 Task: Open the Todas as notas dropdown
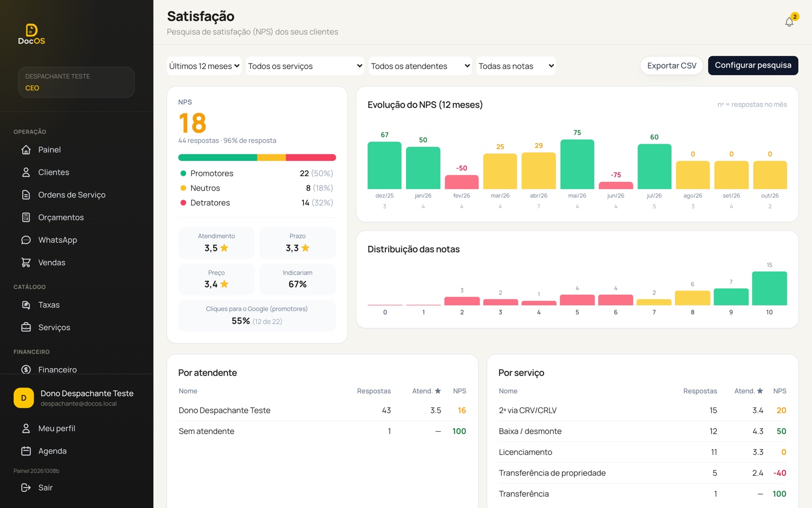pos(516,66)
